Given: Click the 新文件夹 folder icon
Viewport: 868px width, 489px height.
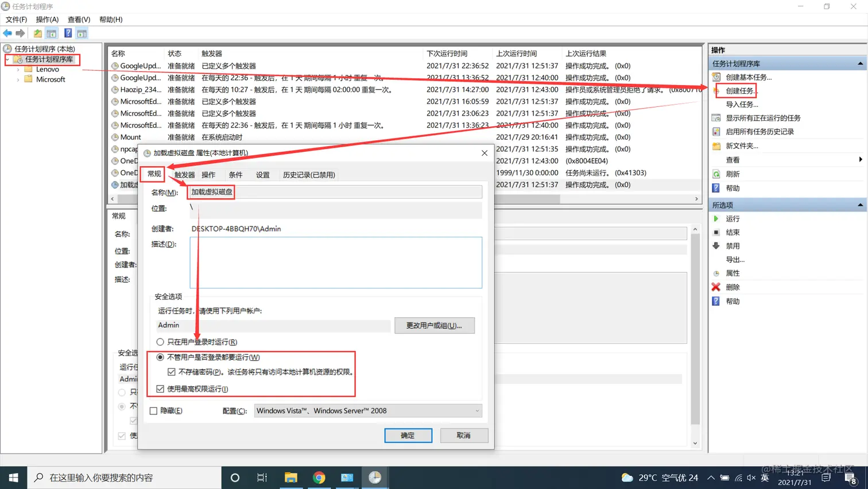Looking at the screenshot, I should pos(716,146).
